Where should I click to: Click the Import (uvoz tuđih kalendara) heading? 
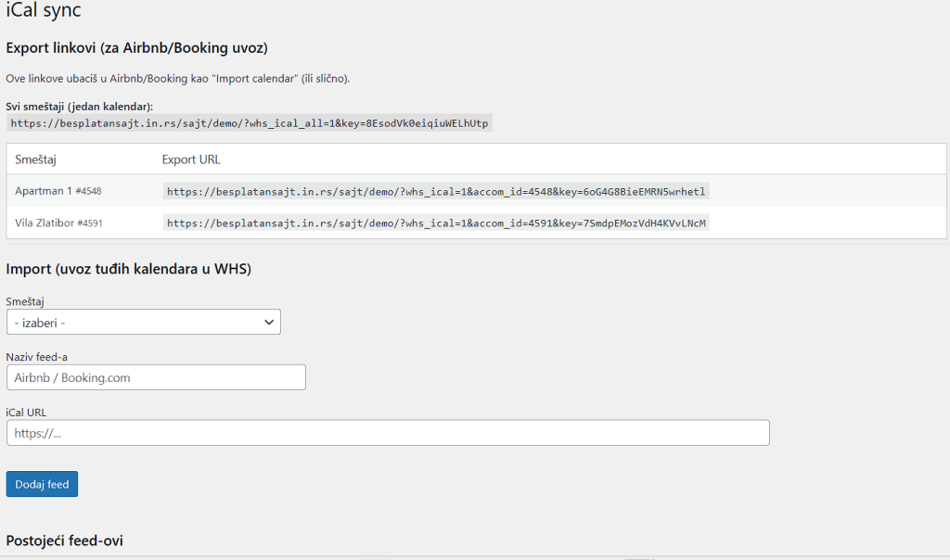(129, 269)
